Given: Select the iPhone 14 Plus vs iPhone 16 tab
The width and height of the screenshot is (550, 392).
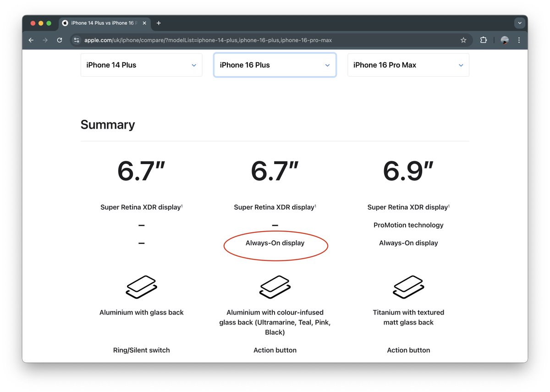Looking at the screenshot, I should coord(104,23).
